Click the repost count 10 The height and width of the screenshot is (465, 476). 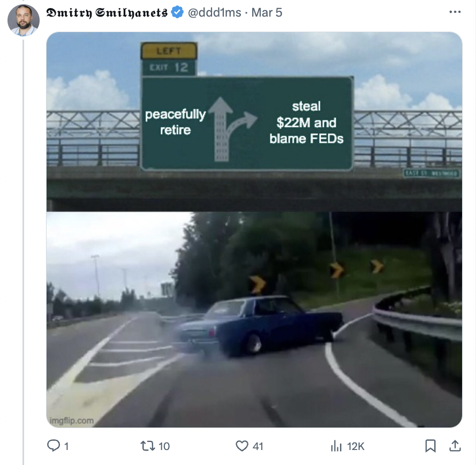tap(164, 446)
